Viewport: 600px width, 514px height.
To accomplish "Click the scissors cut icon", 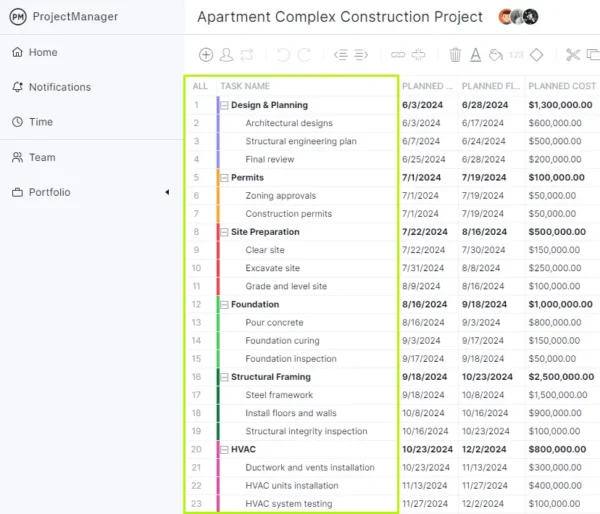I will 573,55.
